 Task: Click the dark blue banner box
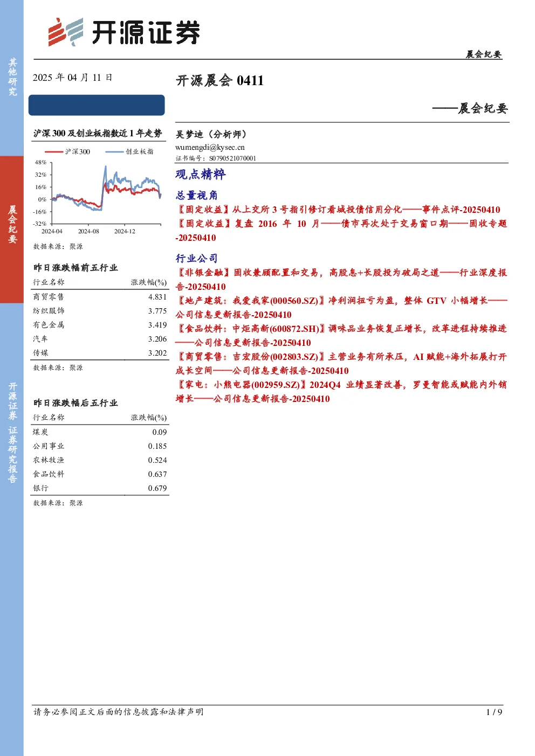pos(97,105)
